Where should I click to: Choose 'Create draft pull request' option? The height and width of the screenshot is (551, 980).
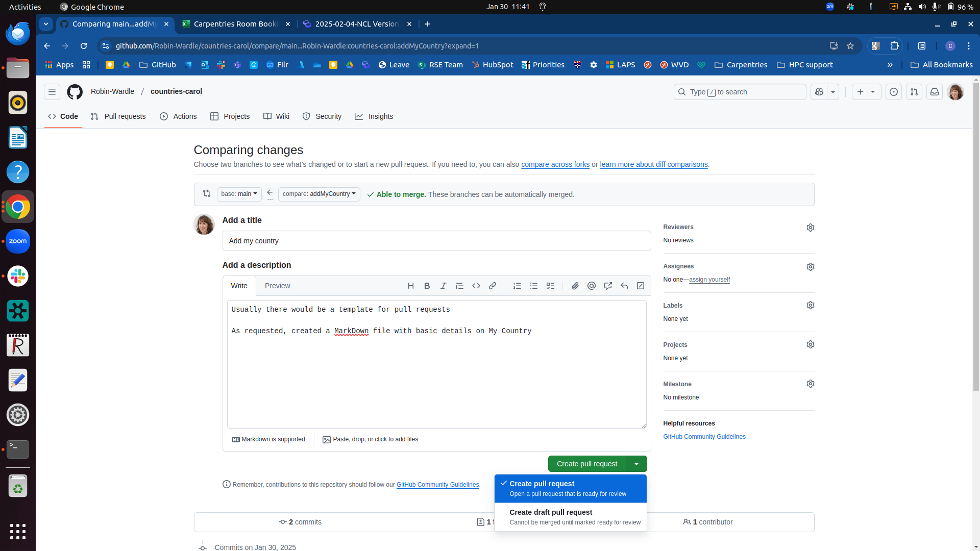pyautogui.click(x=570, y=516)
